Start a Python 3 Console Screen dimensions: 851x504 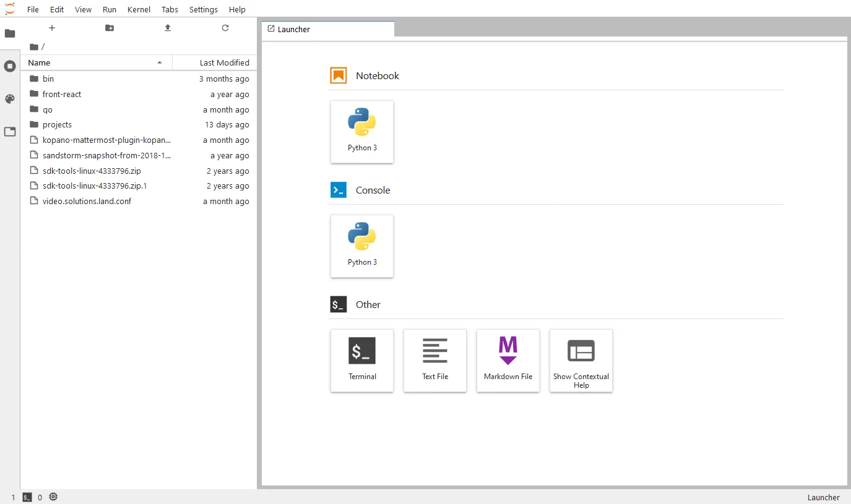coord(362,246)
